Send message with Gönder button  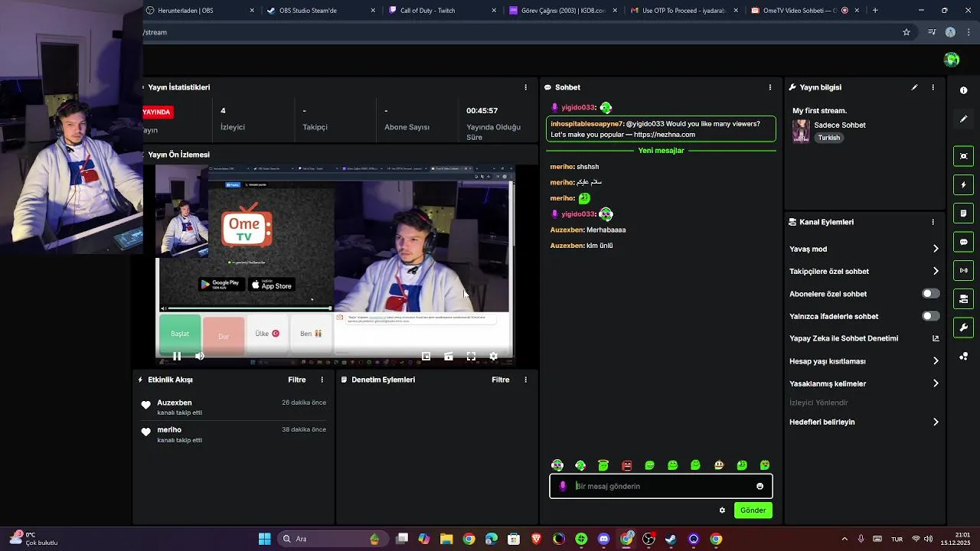(x=753, y=510)
